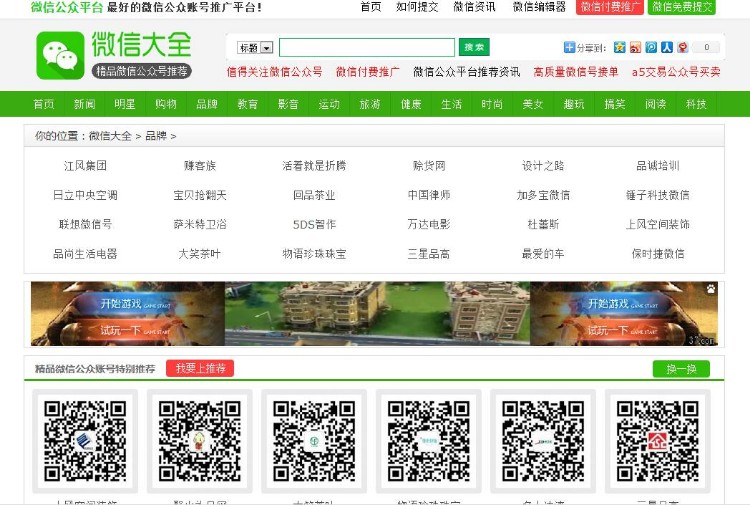Open QR code with red 企 logo
Image resolution: width=750 pixels, height=505 pixels.
pyautogui.click(x=658, y=441)
